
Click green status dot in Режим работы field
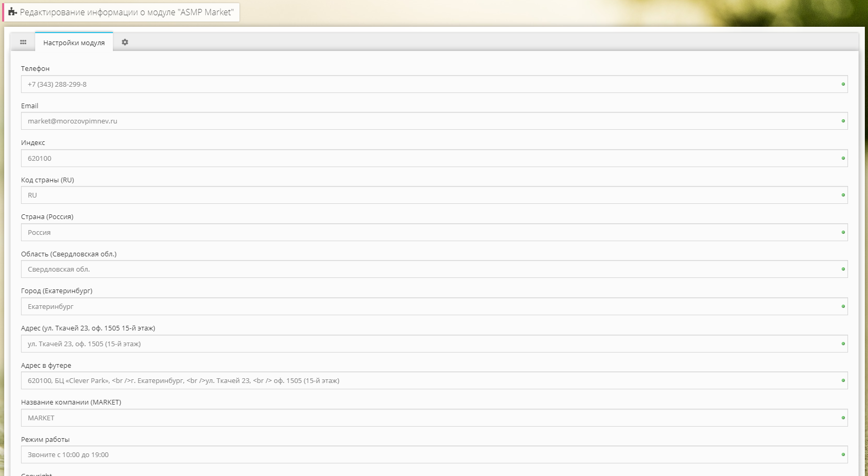click(843, 454)
